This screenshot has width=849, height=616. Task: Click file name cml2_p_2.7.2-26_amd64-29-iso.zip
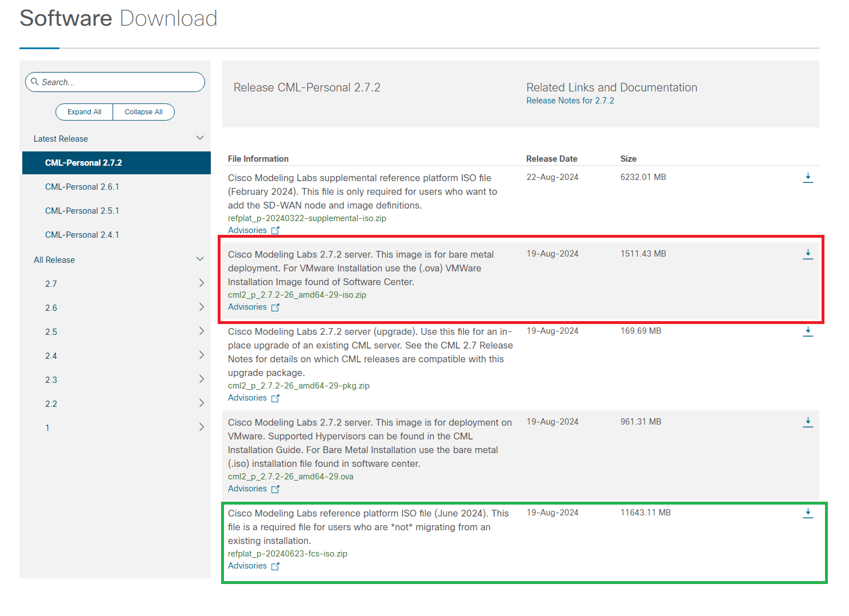pos(297,295)
